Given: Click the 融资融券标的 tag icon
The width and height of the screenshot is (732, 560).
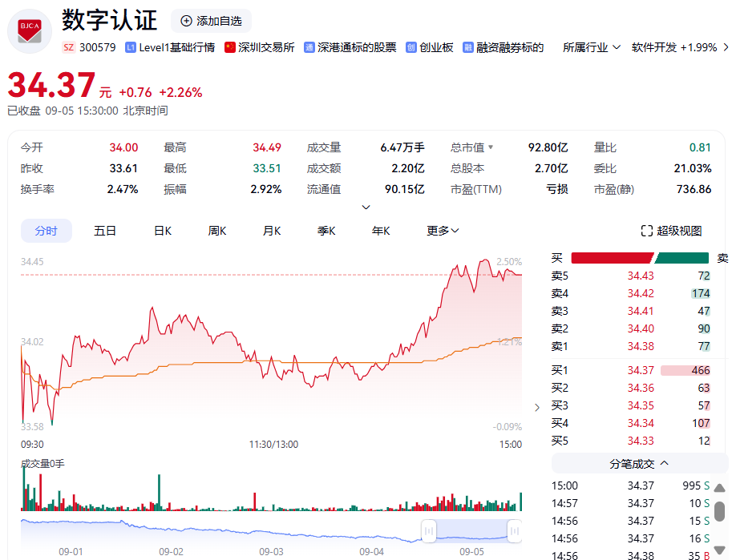Looking at the screenshot, I should tap(468, 48).
